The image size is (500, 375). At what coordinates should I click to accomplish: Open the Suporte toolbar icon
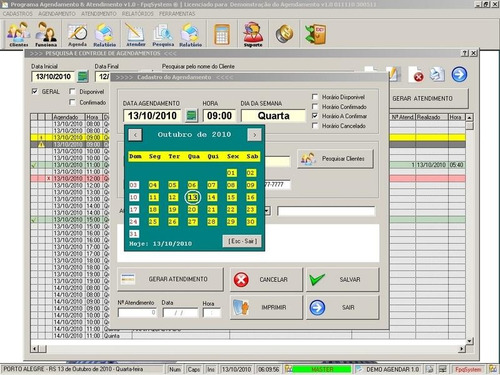pyautogui.click(x=253, y=34)
